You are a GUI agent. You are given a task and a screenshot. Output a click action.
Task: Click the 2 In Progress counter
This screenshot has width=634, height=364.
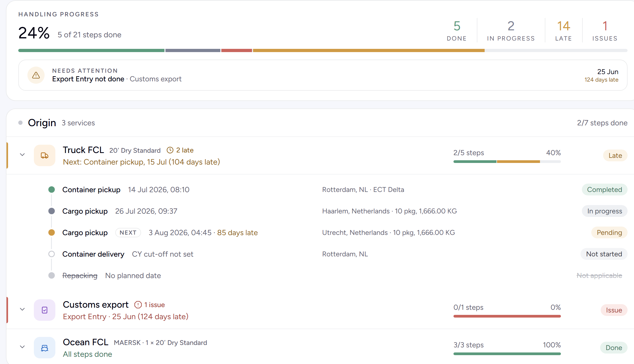[511, 31]
